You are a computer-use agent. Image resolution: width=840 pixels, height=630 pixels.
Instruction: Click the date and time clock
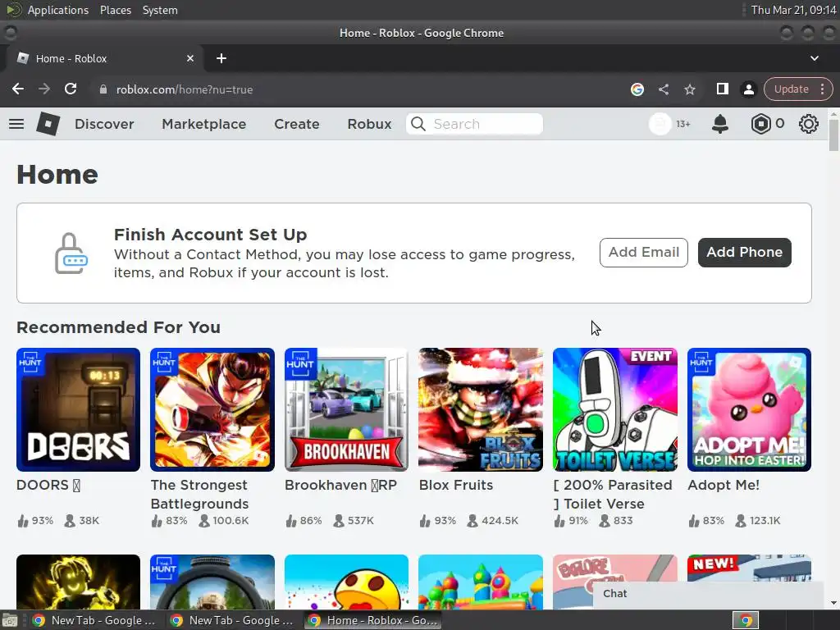(x=793, y=10)
